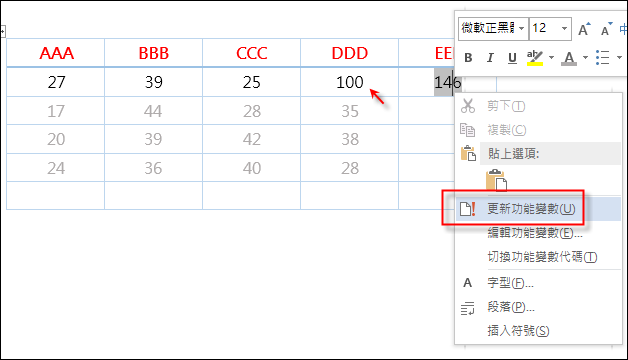Click the DDD header cell

[x=349, y=53]
